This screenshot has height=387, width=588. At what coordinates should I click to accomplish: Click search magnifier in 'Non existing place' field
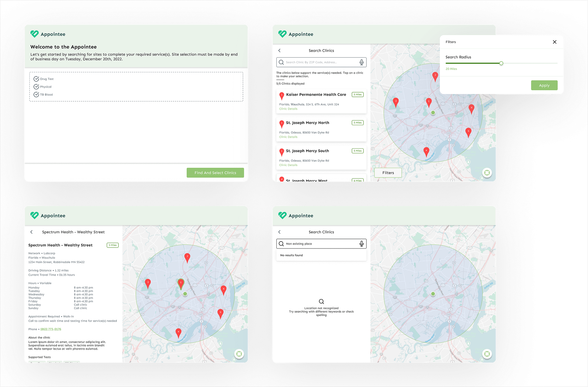[x=281, y=244]
